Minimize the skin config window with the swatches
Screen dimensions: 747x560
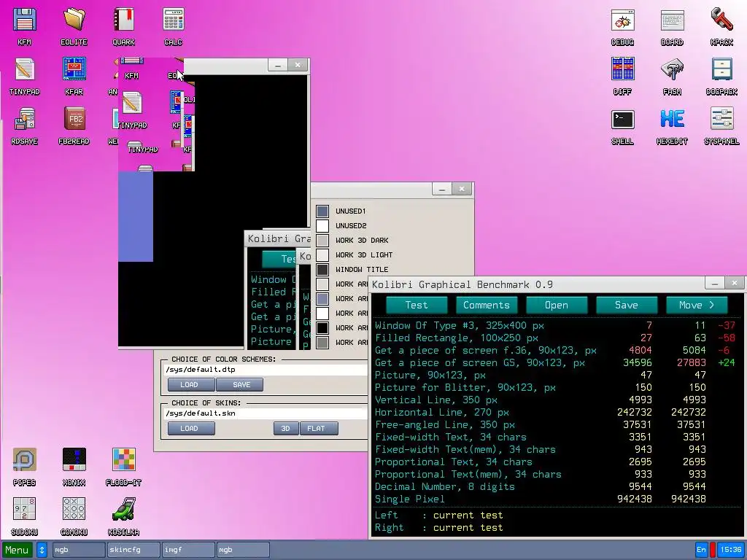point(441,189)
